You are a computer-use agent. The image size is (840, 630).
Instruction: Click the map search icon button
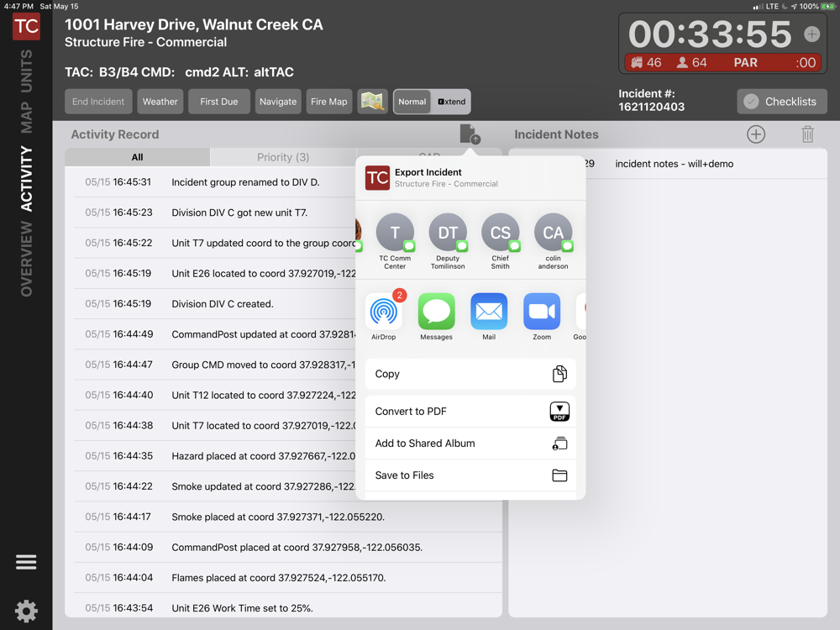(372, 102)
